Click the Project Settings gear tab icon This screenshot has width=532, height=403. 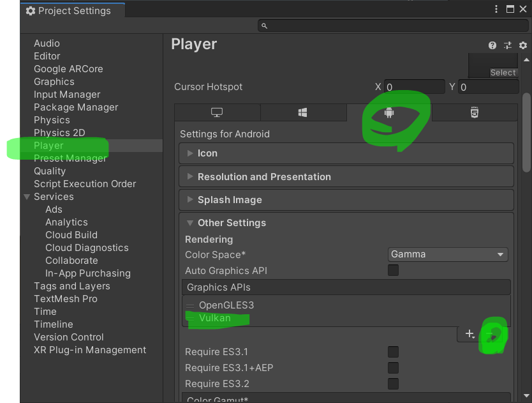click(x=31, y=11)
